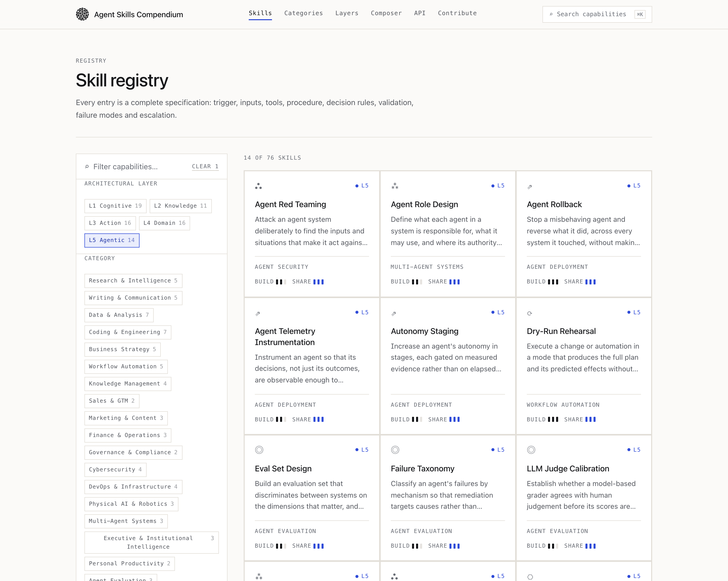
Task: Click the Dry-Run Rehearsal loop icon
Action: point(530,313)
